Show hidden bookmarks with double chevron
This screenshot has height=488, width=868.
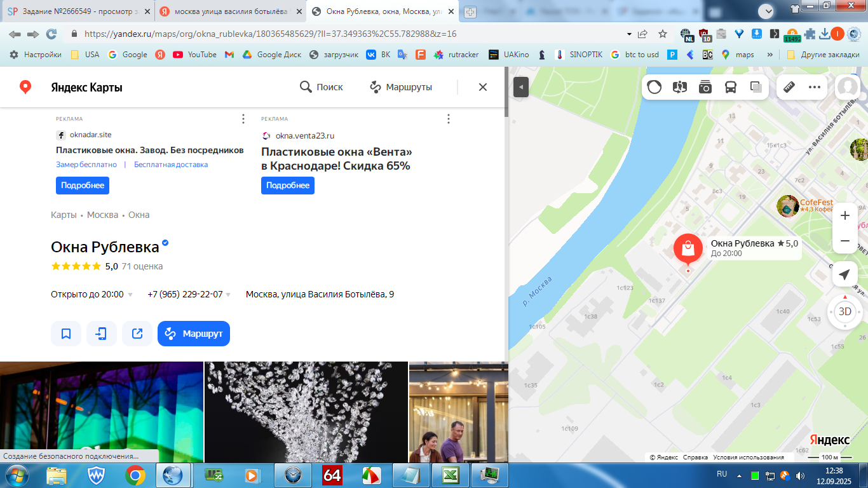tap(770, 55)
